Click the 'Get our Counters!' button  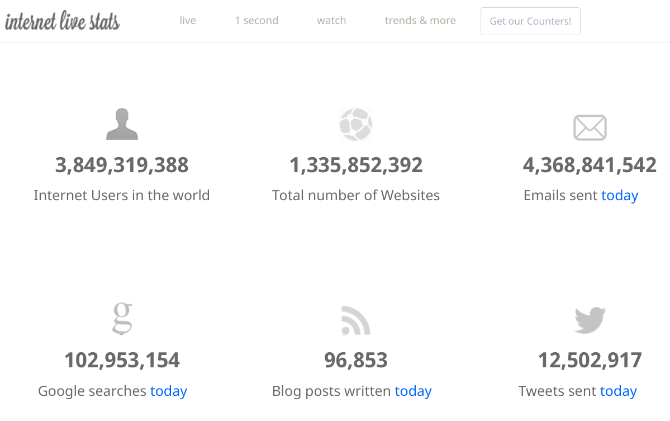click(x=530, y=21)
